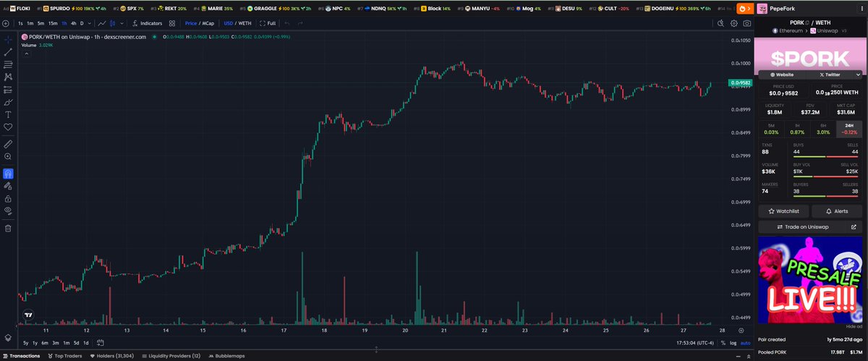Select the 6m date range

tap(45, 342)
